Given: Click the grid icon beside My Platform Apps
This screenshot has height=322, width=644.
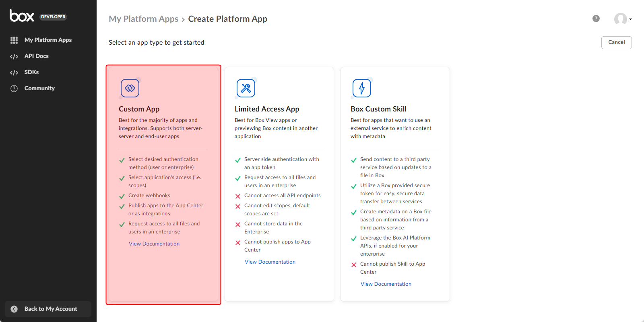Looking at the screenshot, I should click(14, 40).
